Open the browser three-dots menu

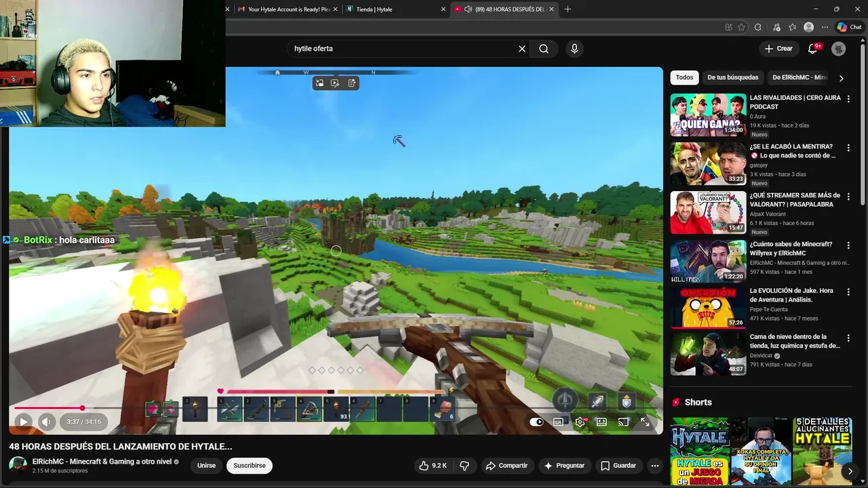(x=825, y=27)
